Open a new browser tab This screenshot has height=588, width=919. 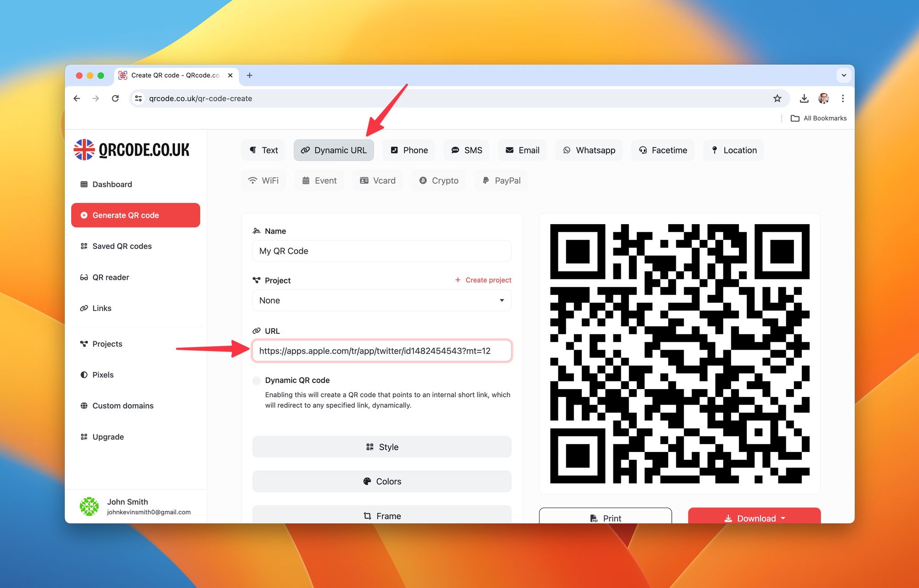pyautogui.click(x=250, y=75)
